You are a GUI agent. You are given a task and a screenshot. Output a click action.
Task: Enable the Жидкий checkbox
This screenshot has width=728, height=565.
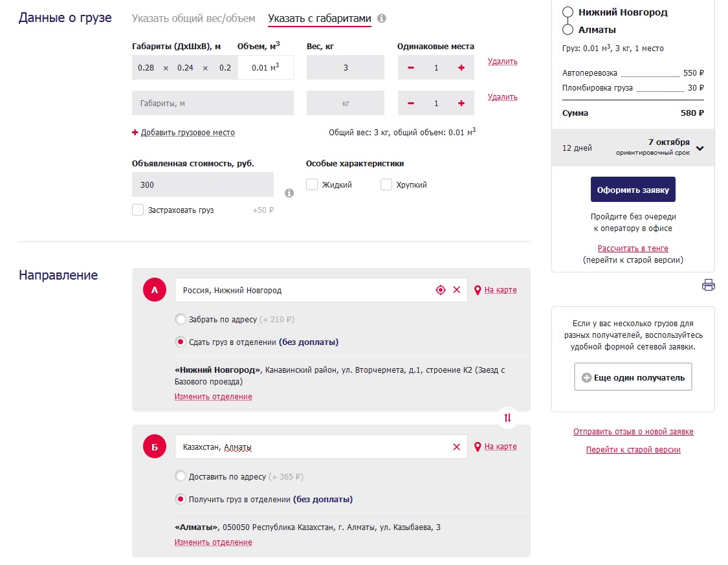[x=312, y=185]
